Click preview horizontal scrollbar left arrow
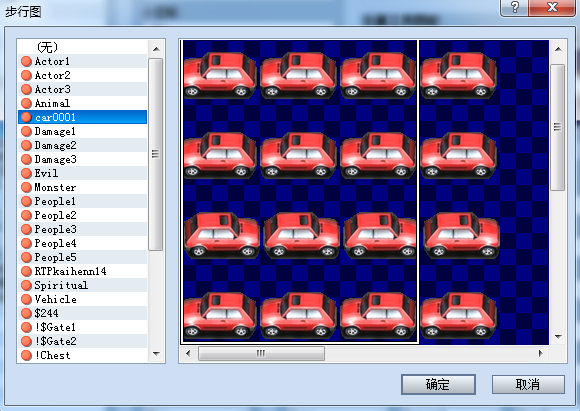 [188, 353]
